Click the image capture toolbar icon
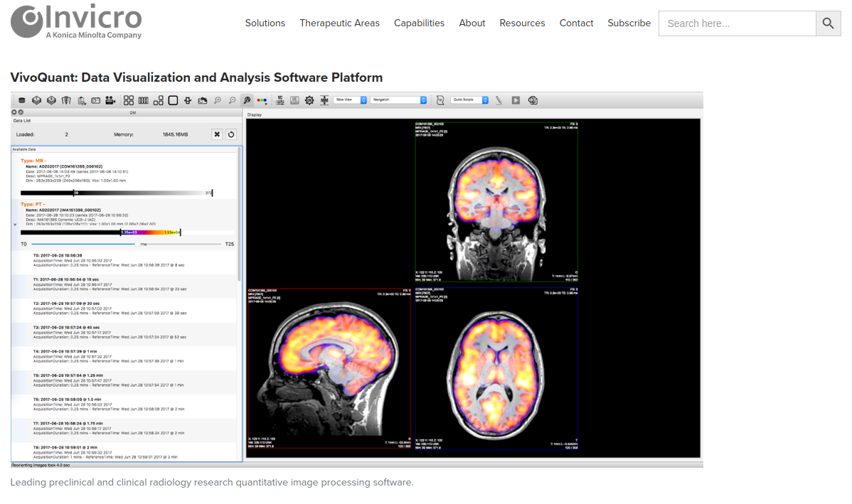 coord(95,100)
